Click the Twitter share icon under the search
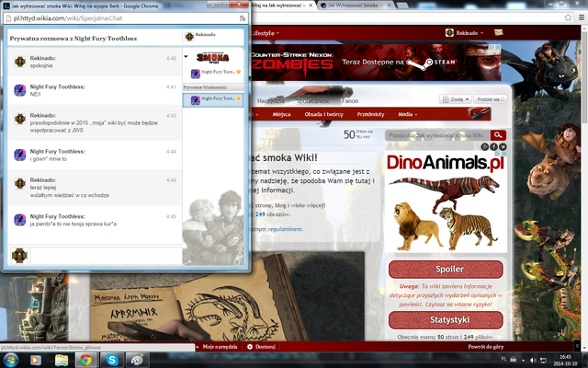The image size is (588, 368). tap(503, 147)
